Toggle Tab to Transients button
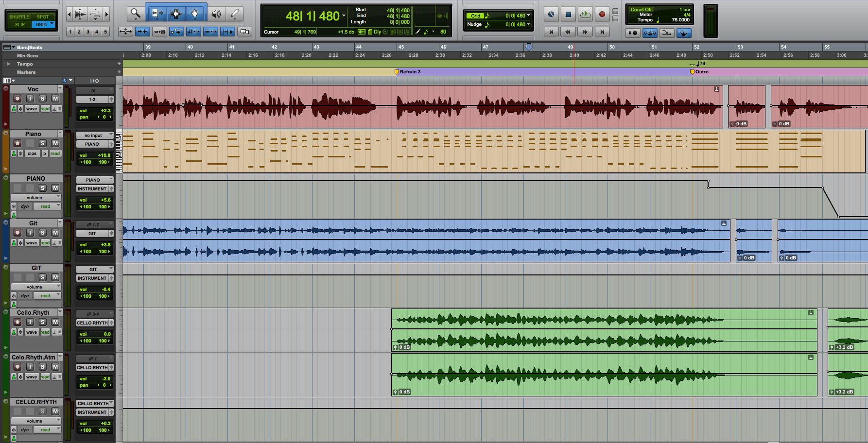868x443 pixels. [x=142, y=32]
